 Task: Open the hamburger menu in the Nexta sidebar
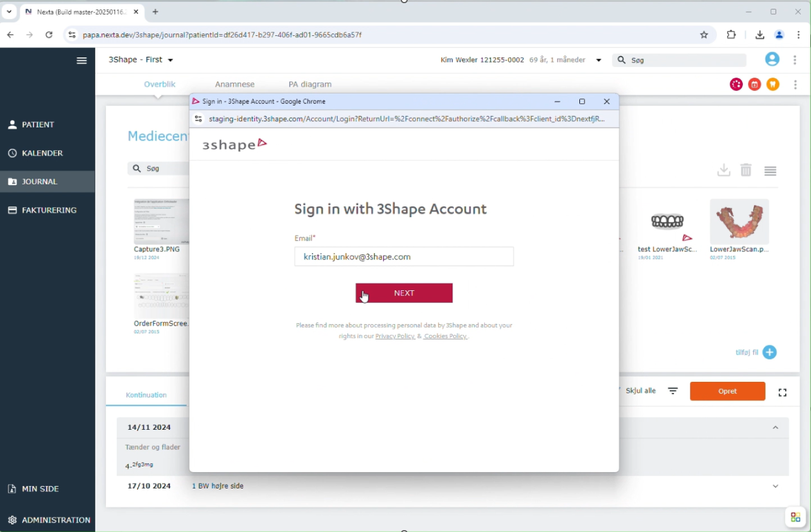point(81,61)
